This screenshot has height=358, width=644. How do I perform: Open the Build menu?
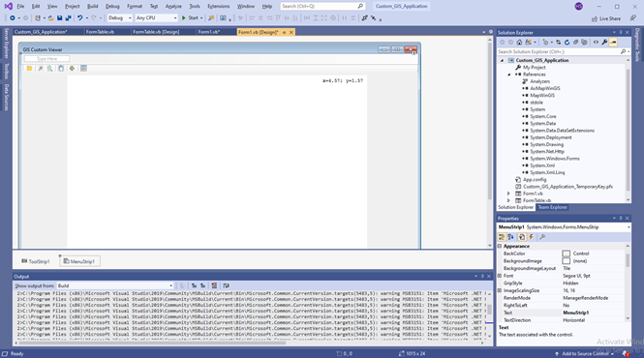92,6
